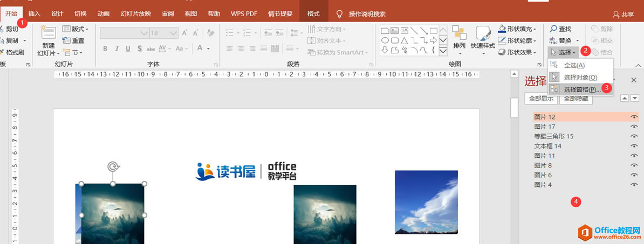
Task: Open the Arrange (排列) tool
Action: click(459, 40)
